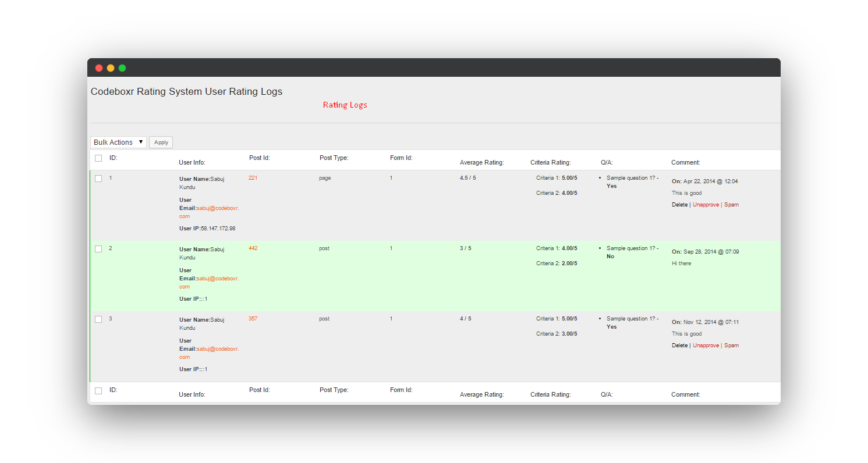Click the IP address 58.147.172.98
Image resolution: width=868 pixels, height=463 pixels.
click(x=218, y=229)
